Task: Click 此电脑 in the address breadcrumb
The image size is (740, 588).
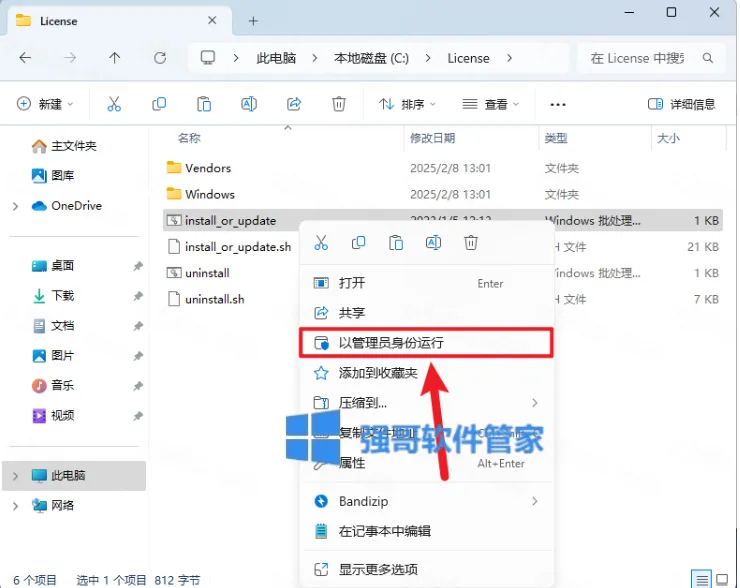Action: click(x=276, y=58)
